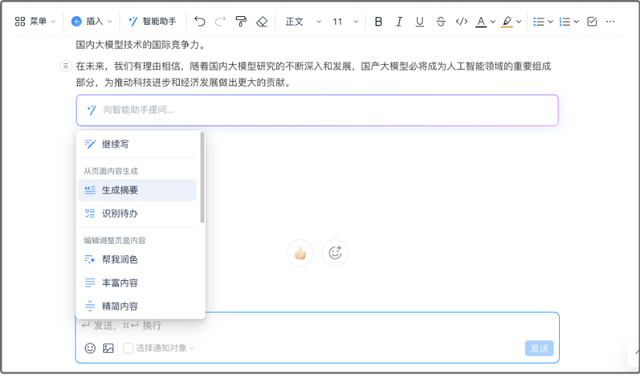Screen dimensions: 640x375
Task: Check the 选择通知对象 checkbox
Action: (128, 348)
